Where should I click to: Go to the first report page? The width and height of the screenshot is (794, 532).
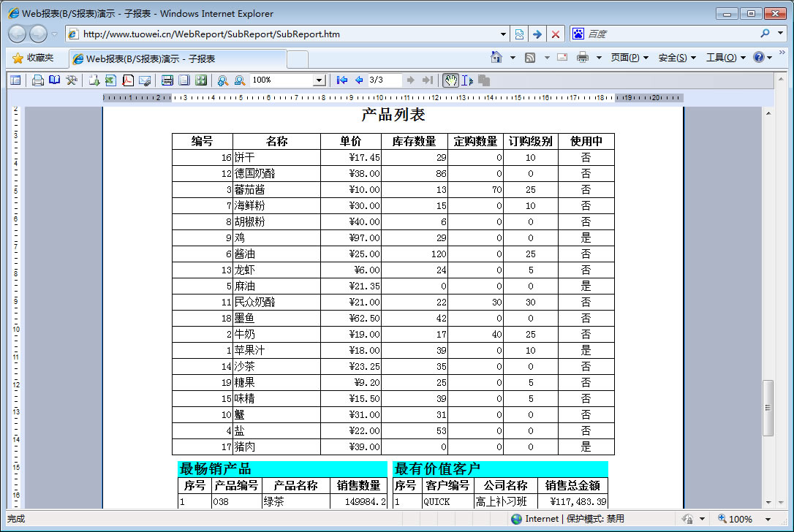(x=341, y=80)
